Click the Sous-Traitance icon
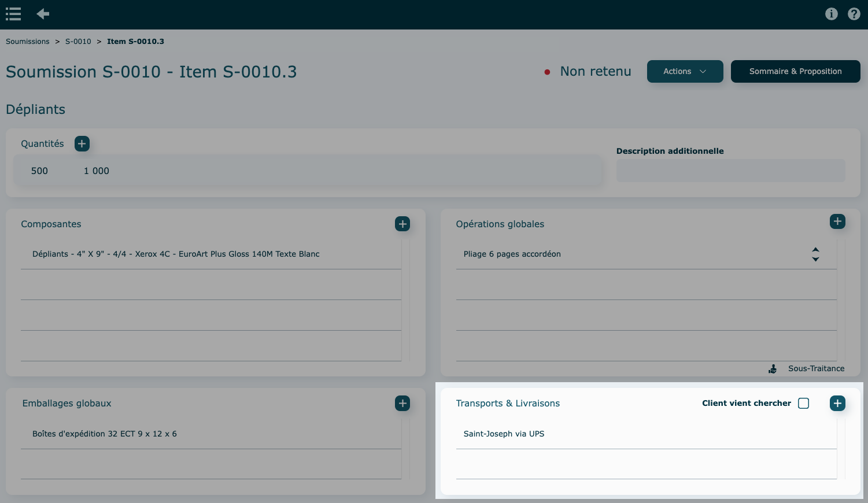 pyautogui.click(x=773, y=369)
